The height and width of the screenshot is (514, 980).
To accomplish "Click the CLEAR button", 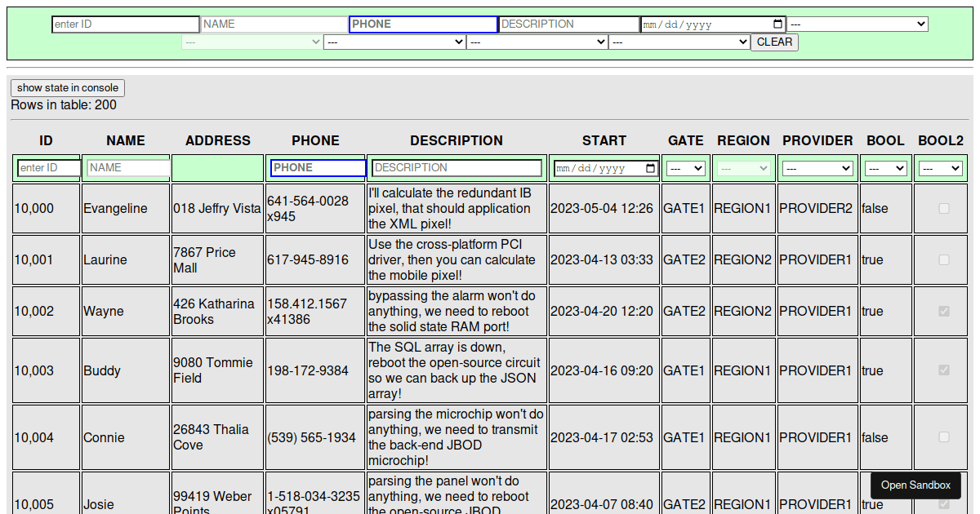I will tap(774, 42).
